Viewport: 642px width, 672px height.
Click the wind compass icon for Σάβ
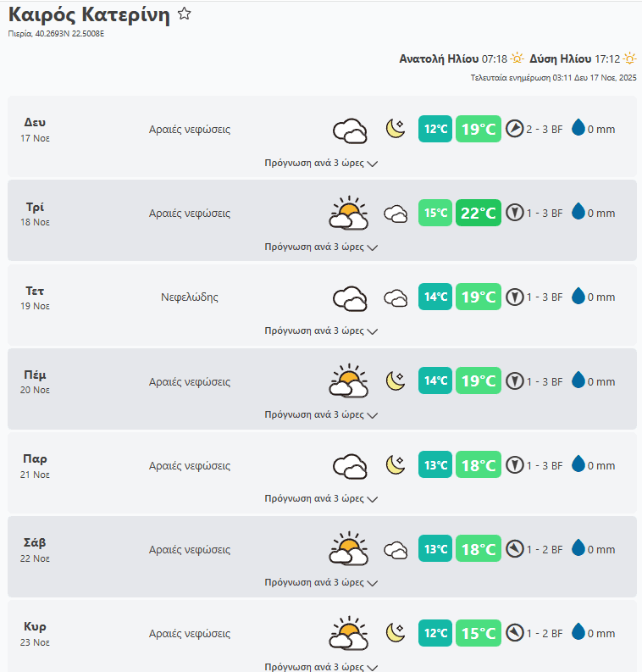pos(515,549)
